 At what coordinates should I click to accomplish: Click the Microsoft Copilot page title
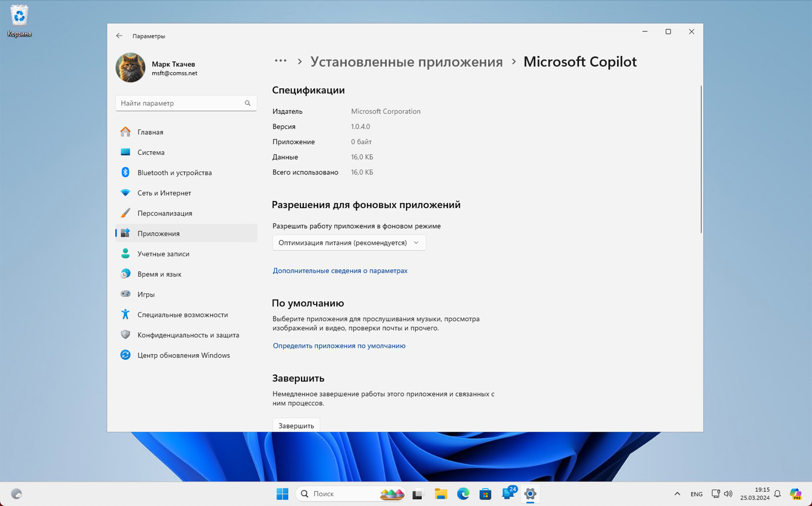coord(580,62)
